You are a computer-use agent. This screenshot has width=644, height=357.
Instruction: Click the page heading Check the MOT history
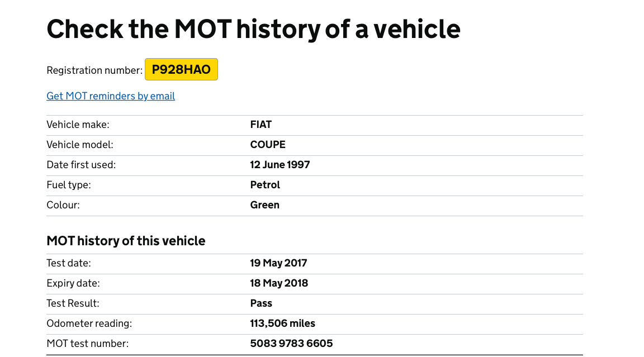(x=253, y=29)
